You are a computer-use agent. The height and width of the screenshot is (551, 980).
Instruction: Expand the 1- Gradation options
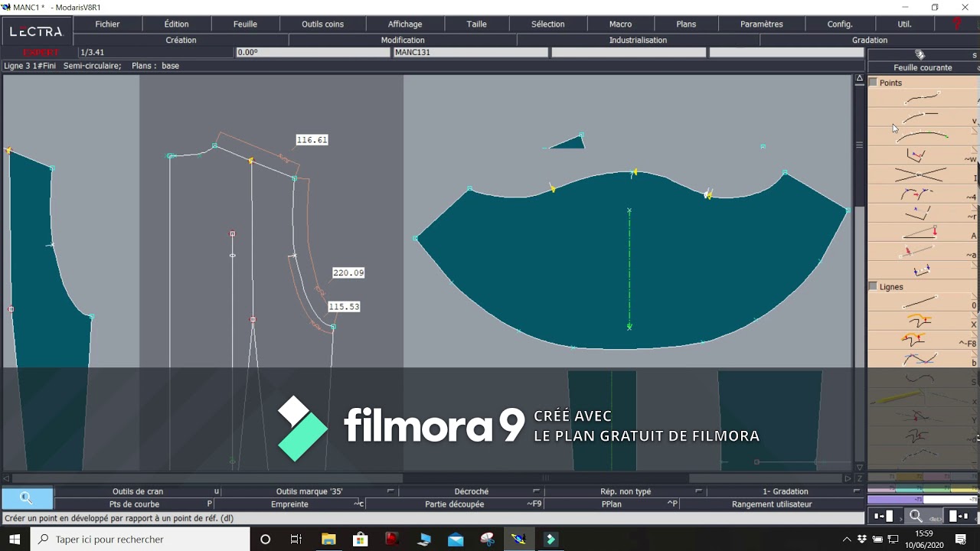(856, 491)
